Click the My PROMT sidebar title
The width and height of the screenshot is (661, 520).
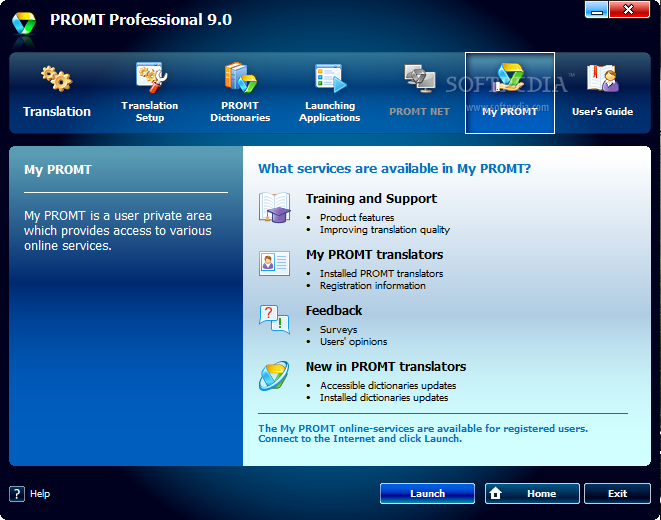pos(58,170)
